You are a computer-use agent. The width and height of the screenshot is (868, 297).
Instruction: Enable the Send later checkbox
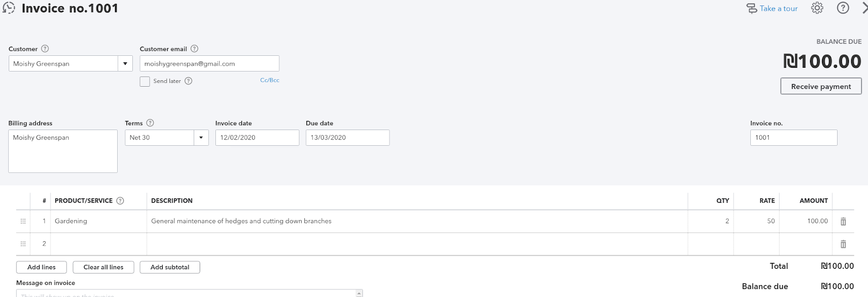point(145,81)
